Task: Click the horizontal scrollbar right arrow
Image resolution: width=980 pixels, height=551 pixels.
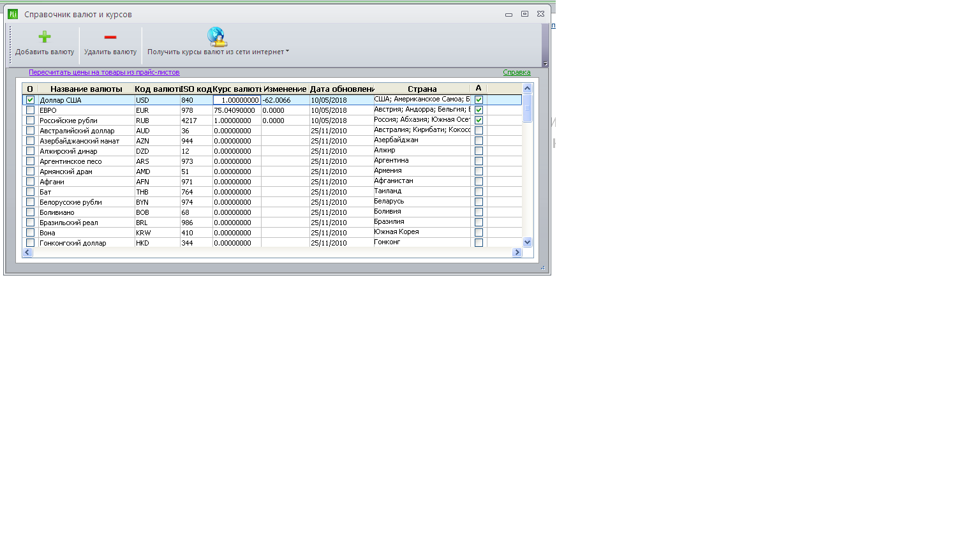Action: [x=517, y=253]
